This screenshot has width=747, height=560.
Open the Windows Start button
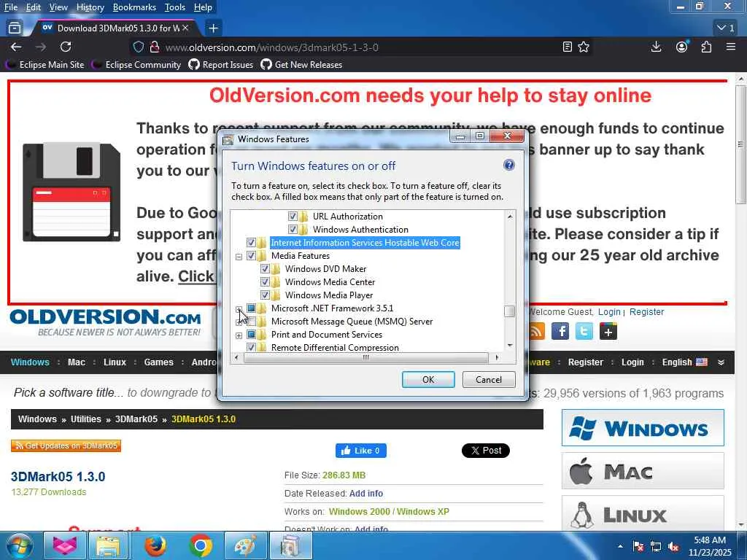[19, 545]
